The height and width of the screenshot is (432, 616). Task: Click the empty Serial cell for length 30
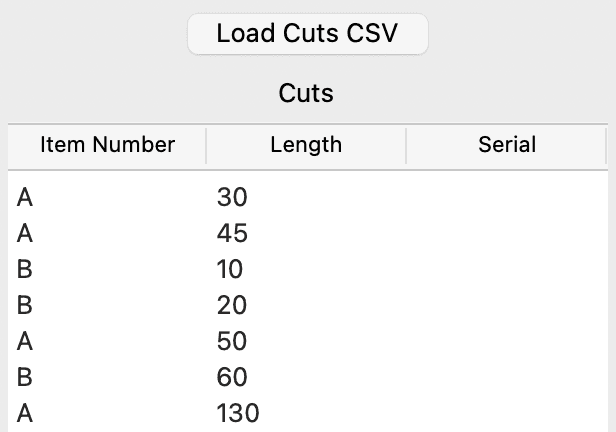(x=507, y=198)
